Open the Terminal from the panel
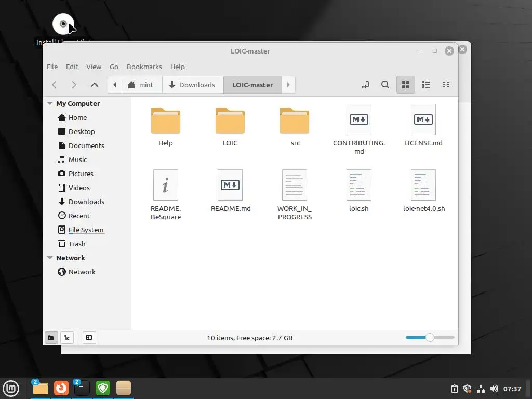 [82, 389]
